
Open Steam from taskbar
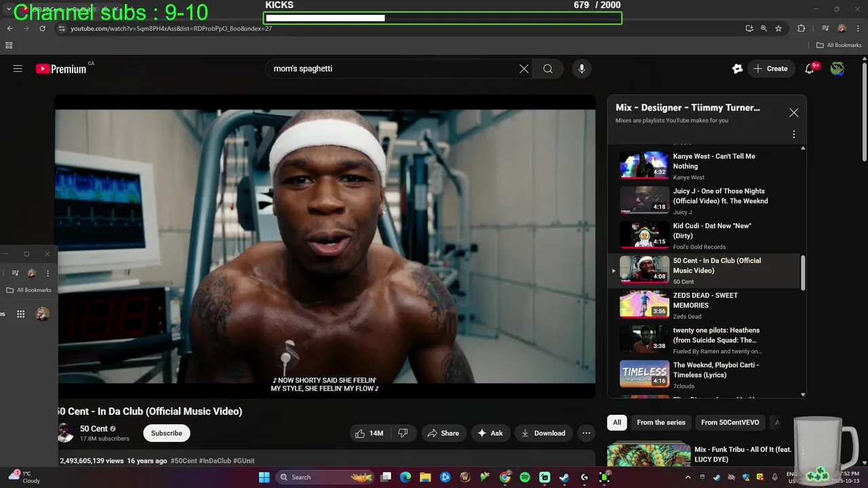[x=564, y=477]
